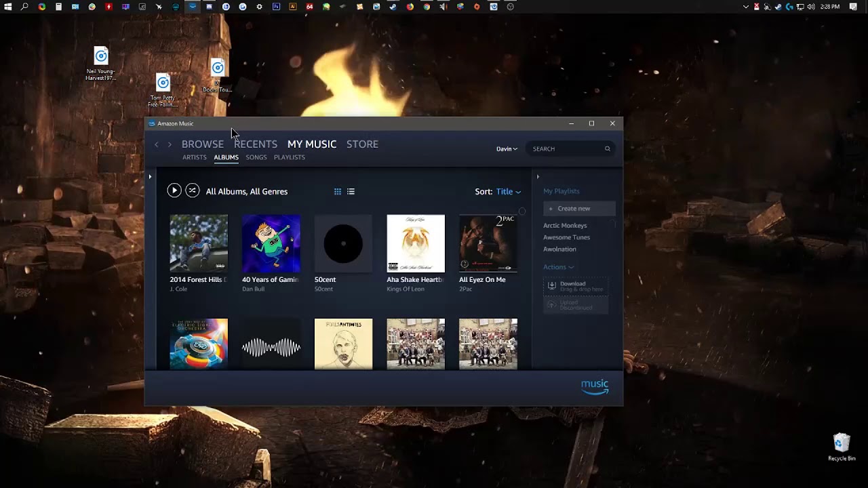868x488 pixels.
Task: Click the plus icon beside Create new
Action: click(551, 209)
